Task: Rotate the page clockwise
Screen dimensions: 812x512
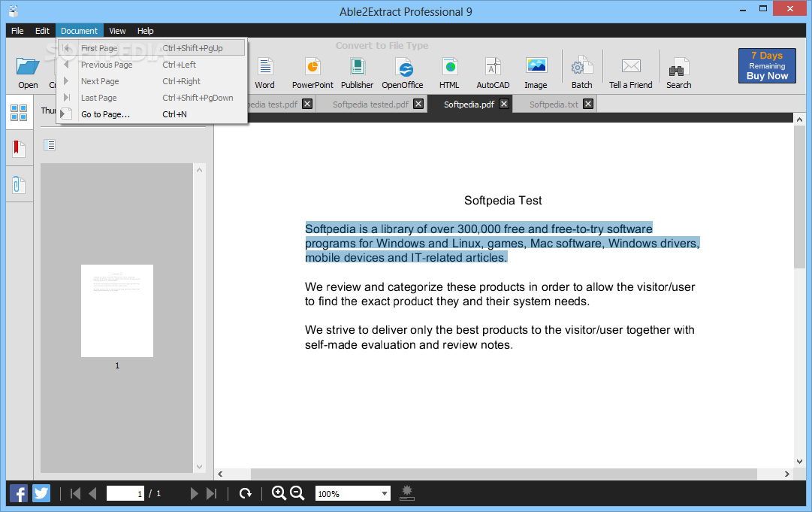Action: (245, 493)
